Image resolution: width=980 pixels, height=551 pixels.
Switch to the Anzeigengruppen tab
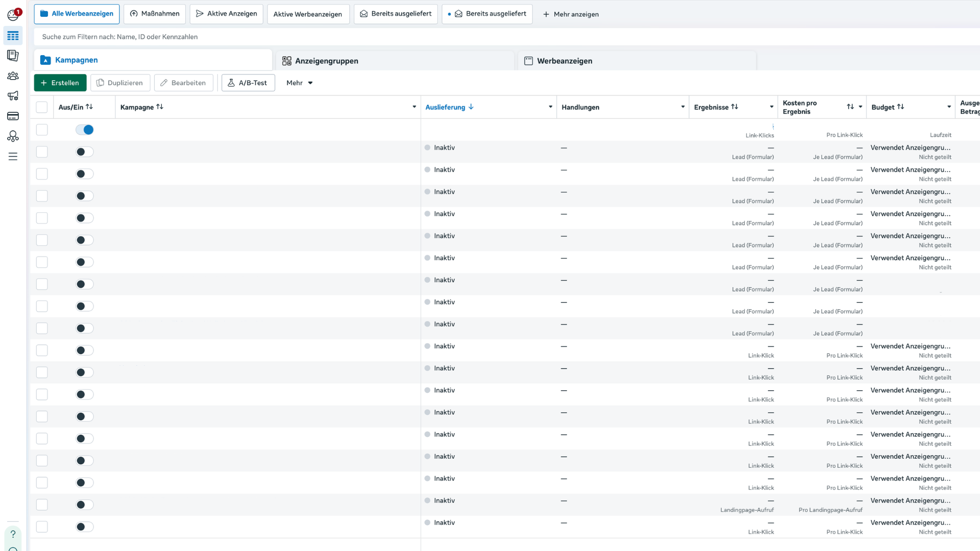pos(395,61)
